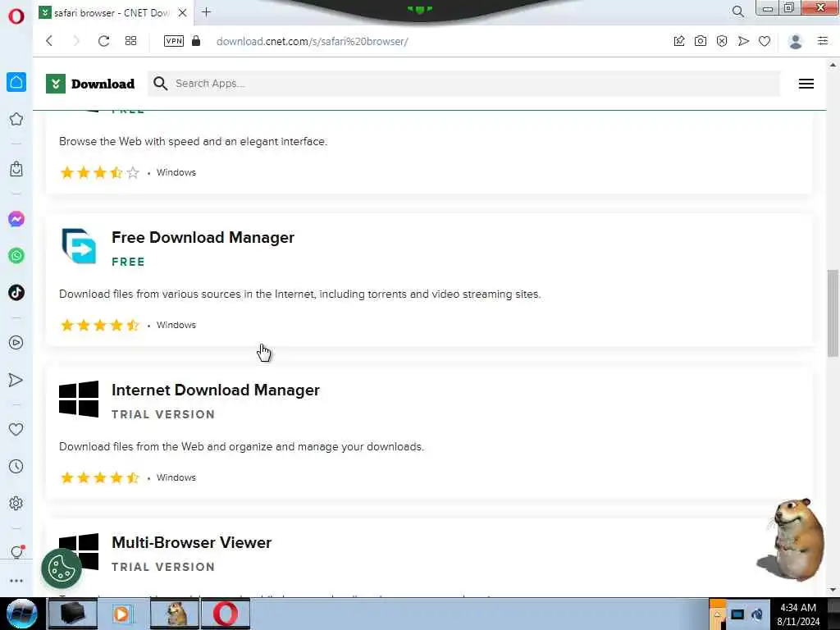Click the address bar URL
This screenshot has width=840, height=630.
pyautogui.click(x=312, y=41)
